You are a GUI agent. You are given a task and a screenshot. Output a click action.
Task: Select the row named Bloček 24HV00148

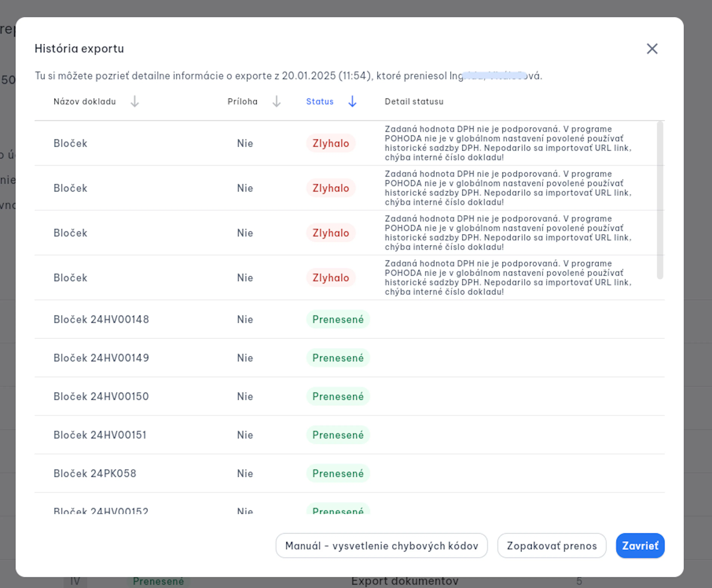point(349,319)
